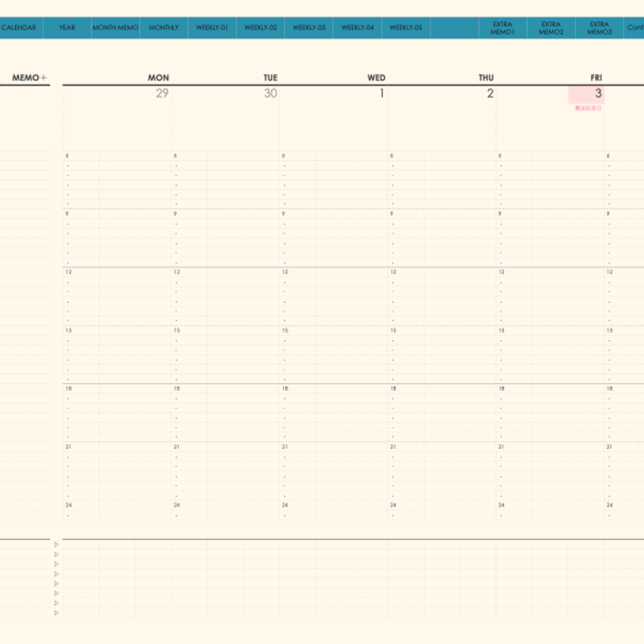Click the fourth triangle bullet in bottom list

coord(56,574)
